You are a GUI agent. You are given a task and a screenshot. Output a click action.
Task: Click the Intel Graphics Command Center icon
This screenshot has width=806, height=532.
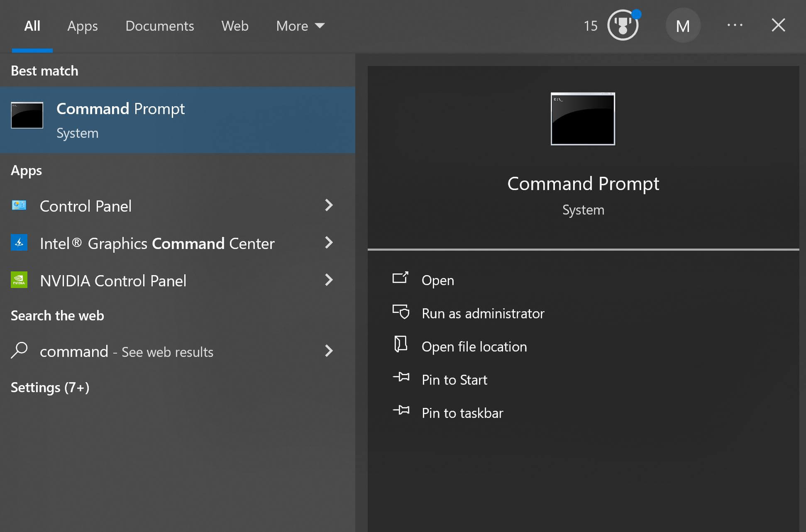coord(19,243)
